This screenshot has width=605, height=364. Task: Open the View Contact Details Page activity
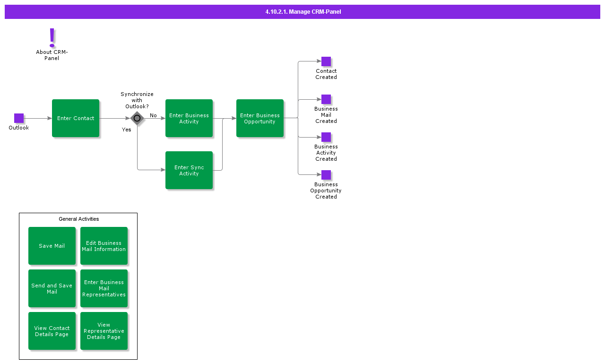click(52, 331)
